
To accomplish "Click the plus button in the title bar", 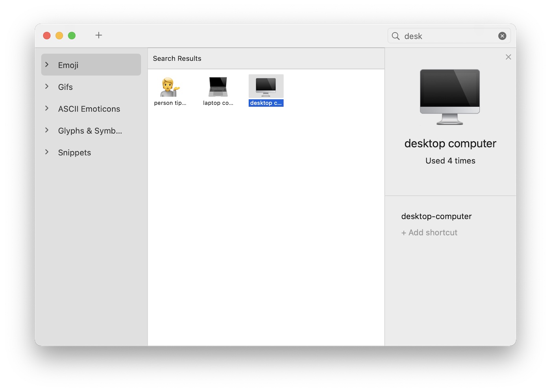I will pyautogui.click(x=98, y=35).
